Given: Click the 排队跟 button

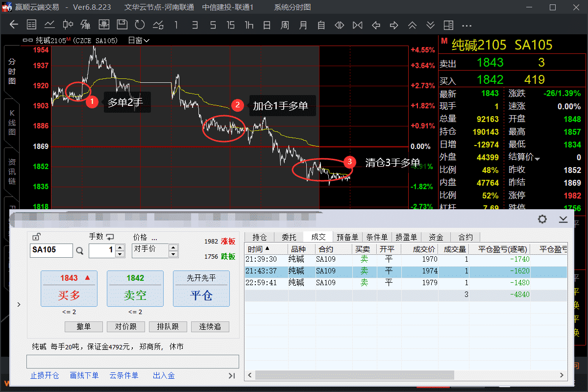Looking at the screenshot, I should 168,327.
